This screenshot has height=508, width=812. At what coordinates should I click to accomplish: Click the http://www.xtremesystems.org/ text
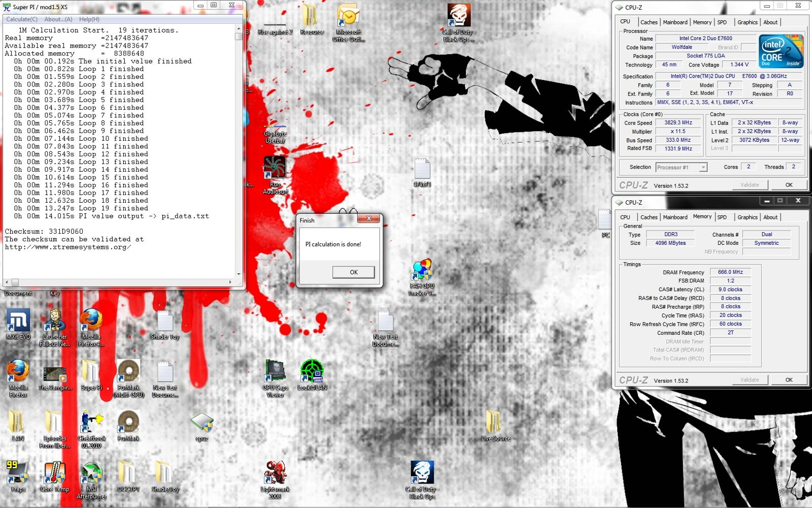[67, 247]
